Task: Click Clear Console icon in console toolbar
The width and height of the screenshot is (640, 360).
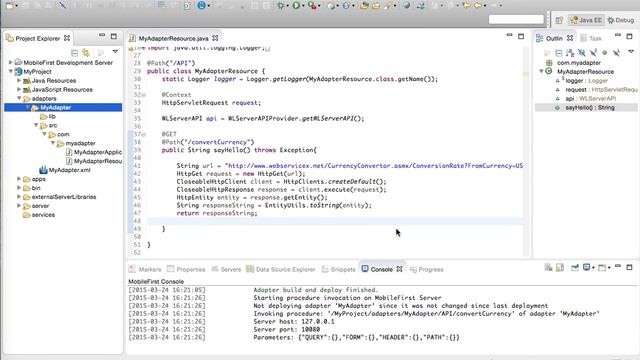Action: click(x=548, y=267)
